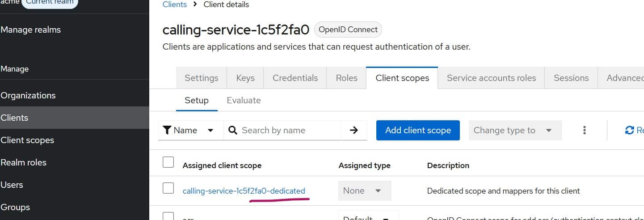Click the OpenID Connect badge
Viewport: 644px width, 220px height.
tap(348, 30)
